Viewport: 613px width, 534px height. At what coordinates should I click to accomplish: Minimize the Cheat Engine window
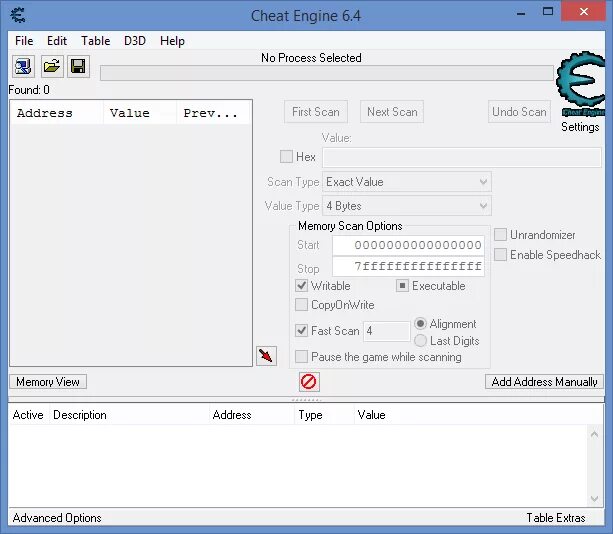point(521,13)
